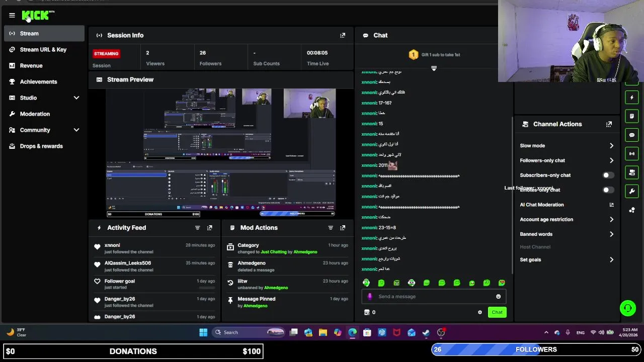Screen dimensions: 644x362
Task: Collapse chat header arrow under gift banner
Action: pyautogui.click(x=434, y=68)
